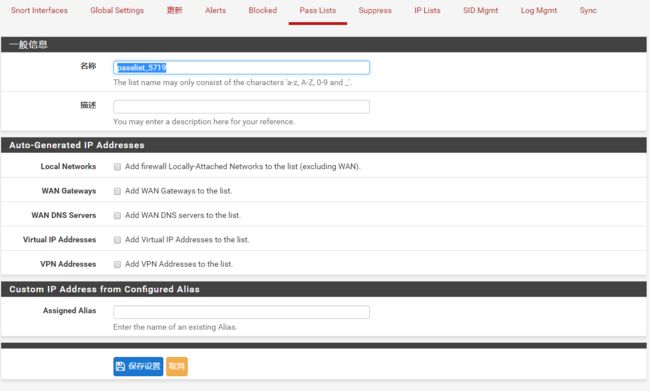Go to the SID Mgmt tab

[480, 10]
